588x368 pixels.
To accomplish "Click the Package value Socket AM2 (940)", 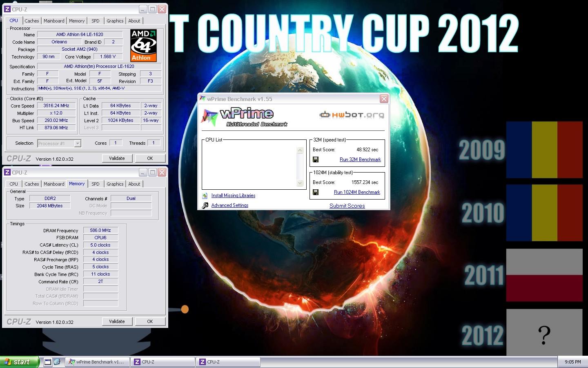I will click(x=80, y=49).
